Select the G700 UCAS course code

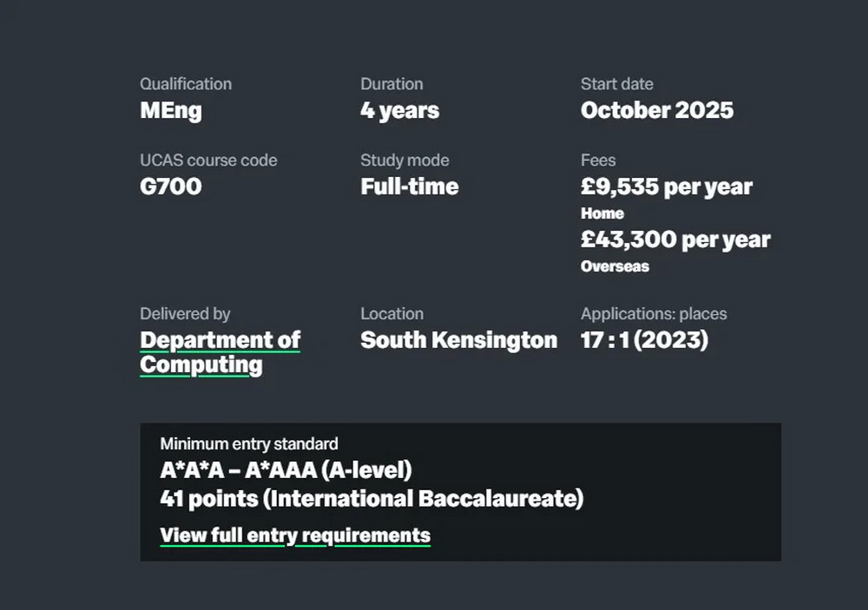[x=171, y=187]
